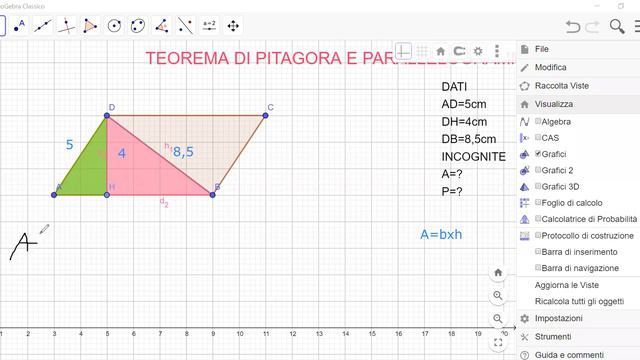
Task: Click the point capturing magnet icon
Action: (x=460, y=51)
